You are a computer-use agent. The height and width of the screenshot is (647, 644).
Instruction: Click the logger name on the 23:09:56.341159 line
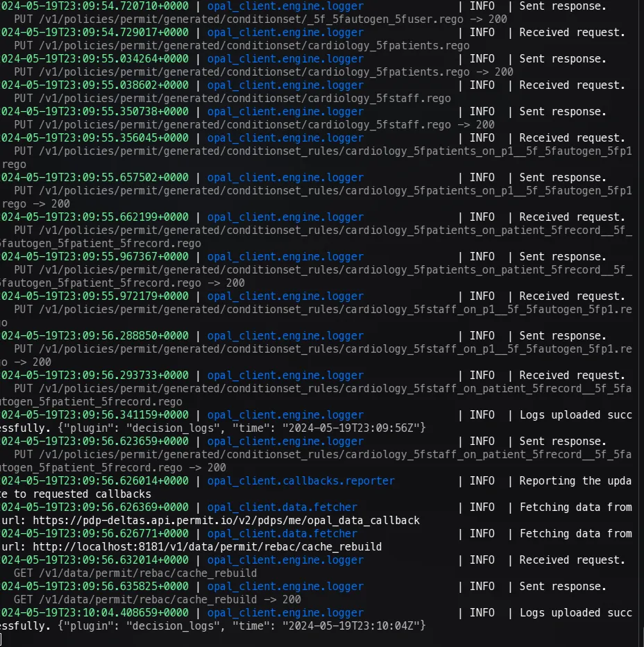pyautogui.click(x=285, y=414)
